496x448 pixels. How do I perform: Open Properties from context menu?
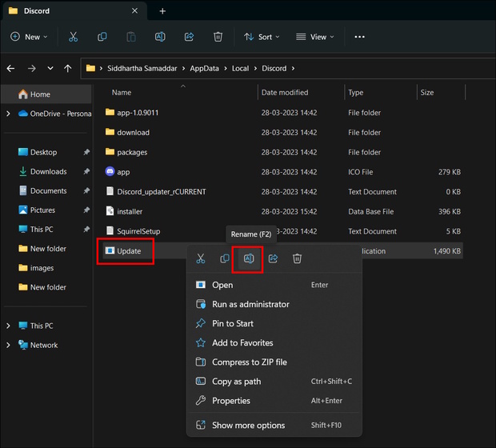click(x=274, y=401)
